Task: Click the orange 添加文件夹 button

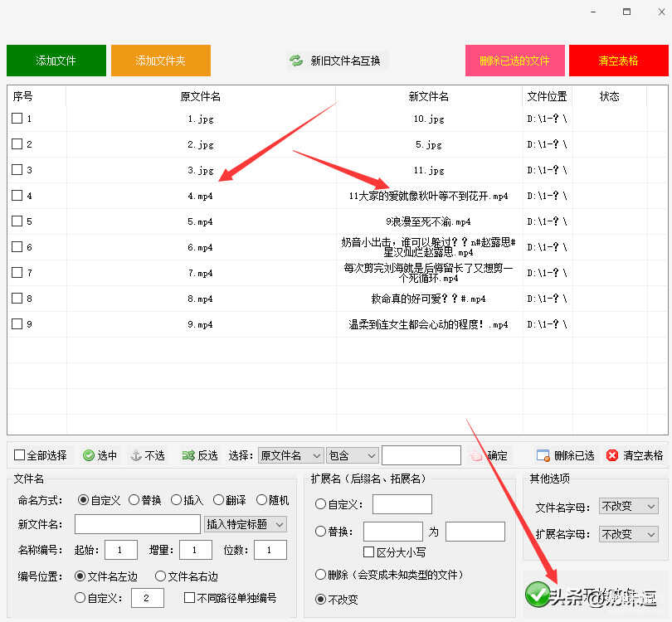Action: tap(161, 61)
